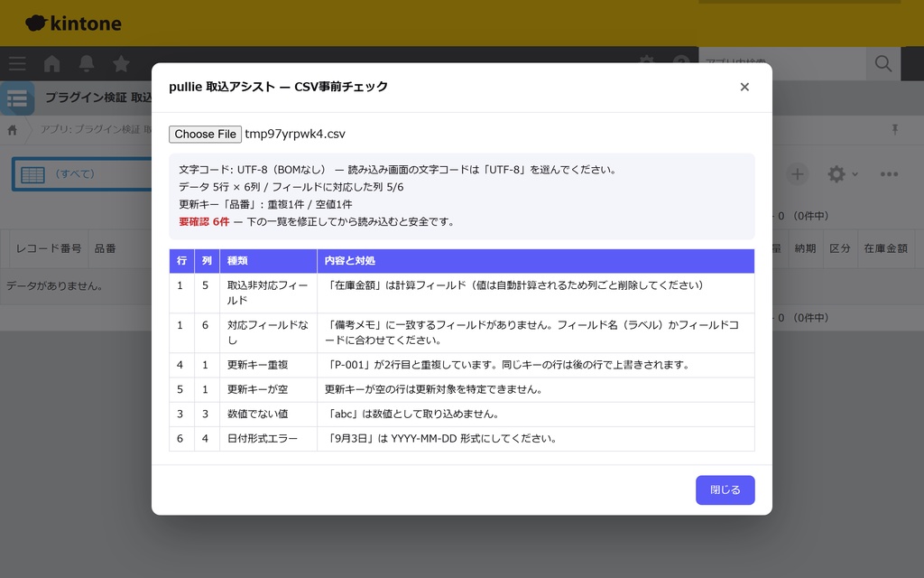
Task: Click the 「在庫金額」は計算フィールド message
Action: click(515, 285)
